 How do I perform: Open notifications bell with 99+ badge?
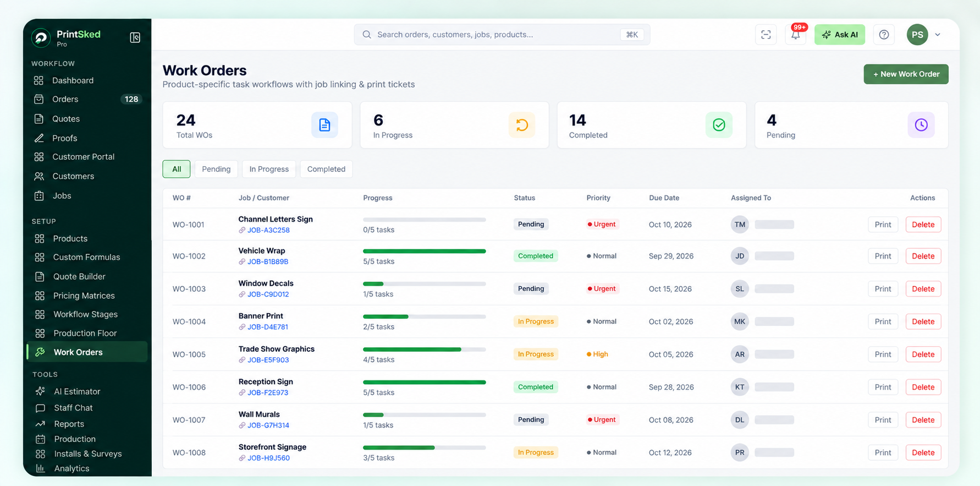(796, 35)
